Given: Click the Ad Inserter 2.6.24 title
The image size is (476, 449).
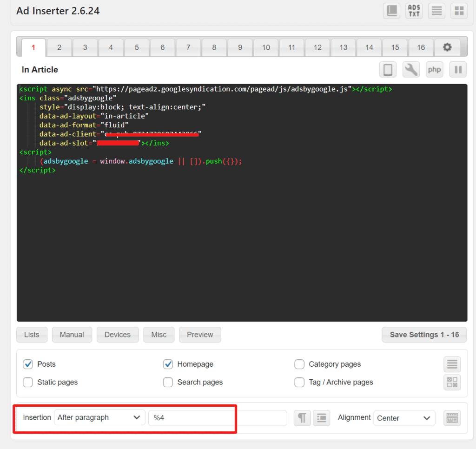Looking at the screenshot, I should click(x=58, y=11).
